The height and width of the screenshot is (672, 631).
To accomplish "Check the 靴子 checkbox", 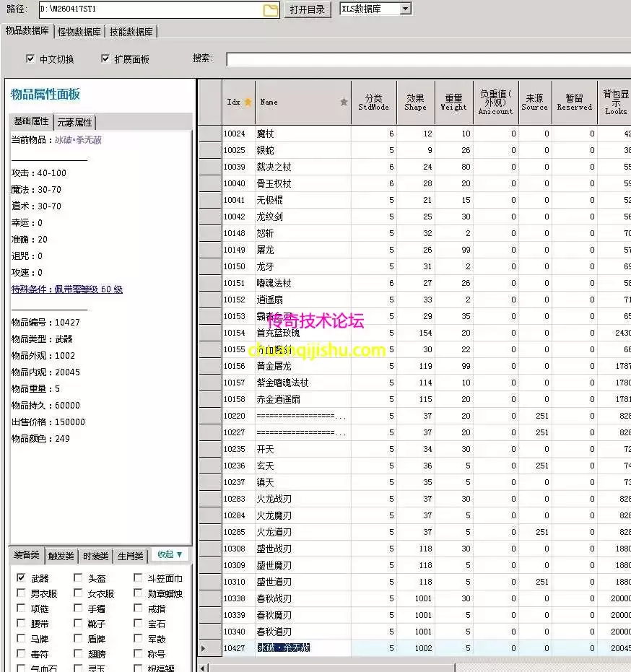I will [x=78, y=623].
